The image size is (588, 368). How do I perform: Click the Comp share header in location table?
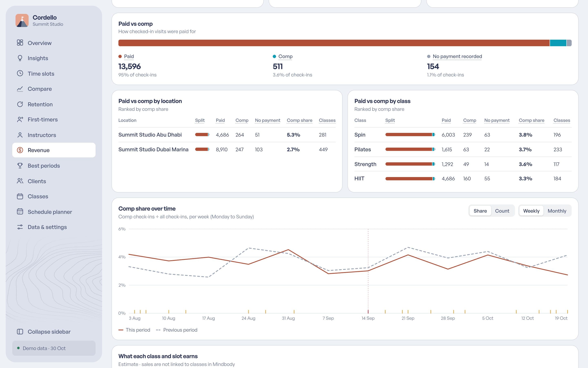(x=299, y=120)
